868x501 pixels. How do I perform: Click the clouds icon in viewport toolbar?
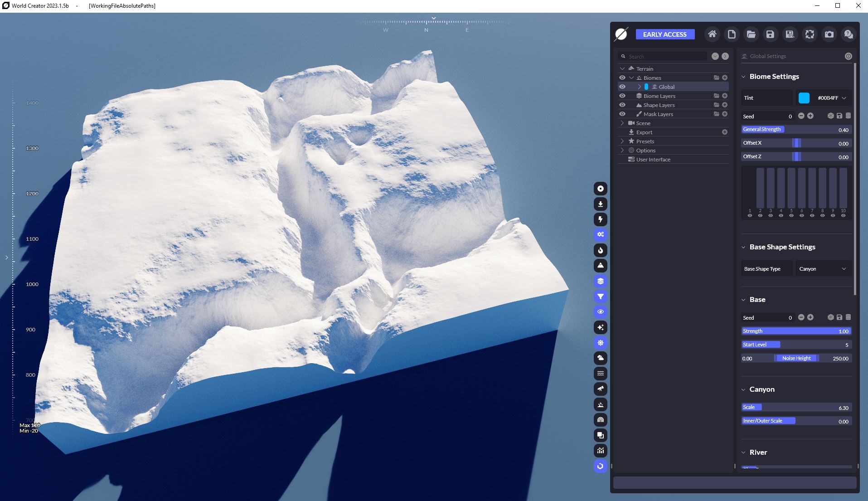[601, 358]
